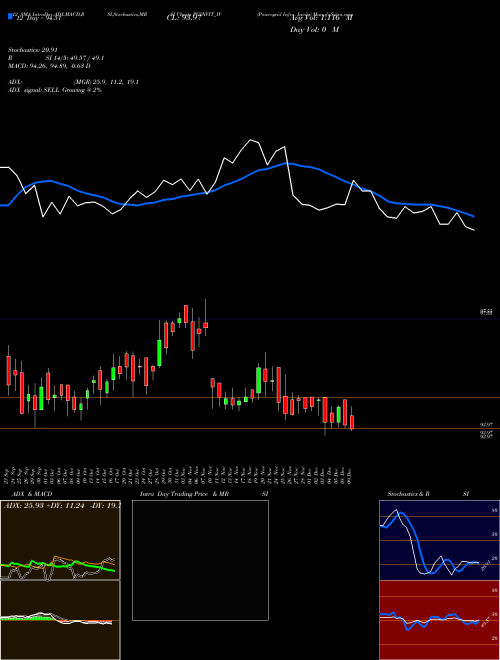Click the last red candlestick on the chart
This screenshot has height=660, width=500.
(352, 422)
